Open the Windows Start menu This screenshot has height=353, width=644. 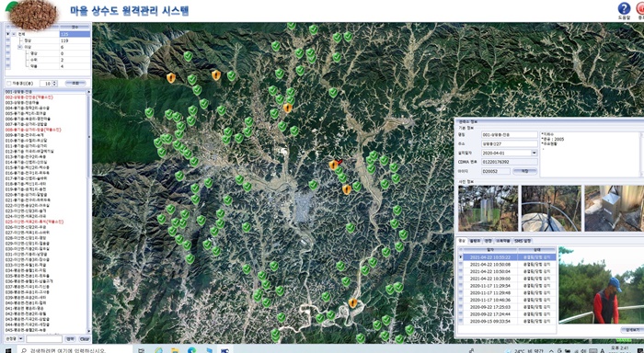pos(7,350)
